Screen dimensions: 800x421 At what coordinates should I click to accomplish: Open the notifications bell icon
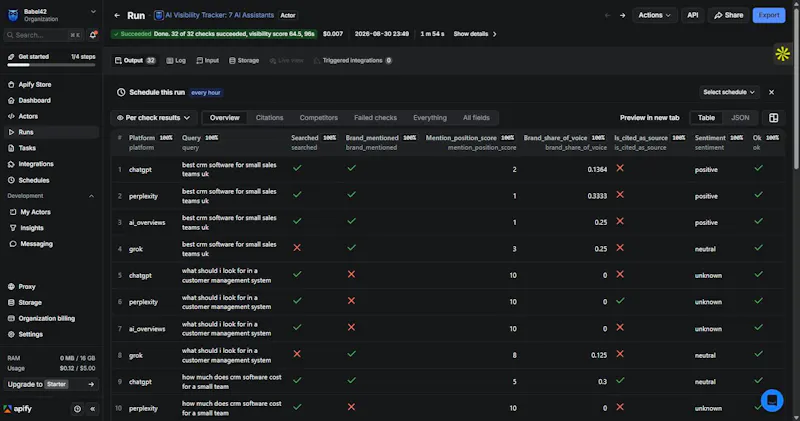93,35
